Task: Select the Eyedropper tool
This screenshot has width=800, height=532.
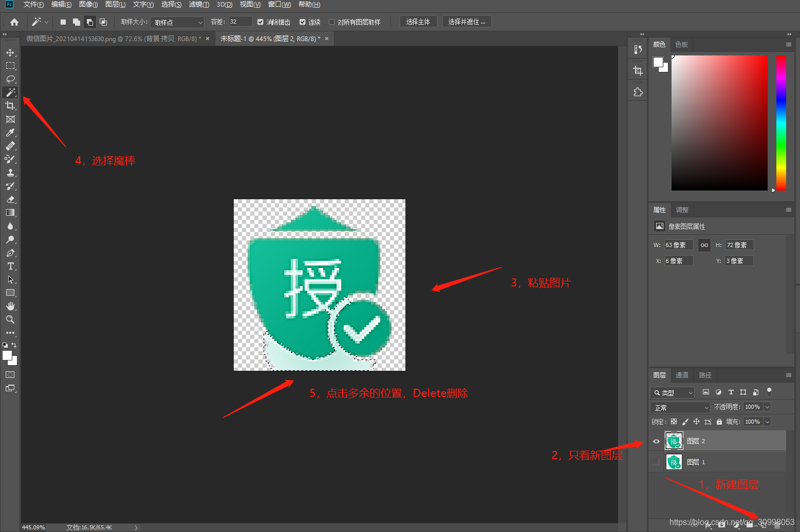Action: [10, 132]
